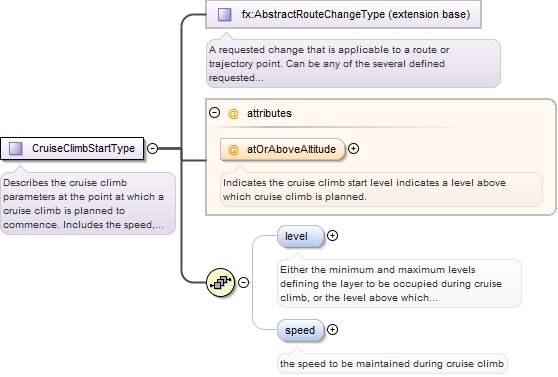Select the CruiseClimbStartType type box
This screenshot has width=558, height=377.
[72, 148]
